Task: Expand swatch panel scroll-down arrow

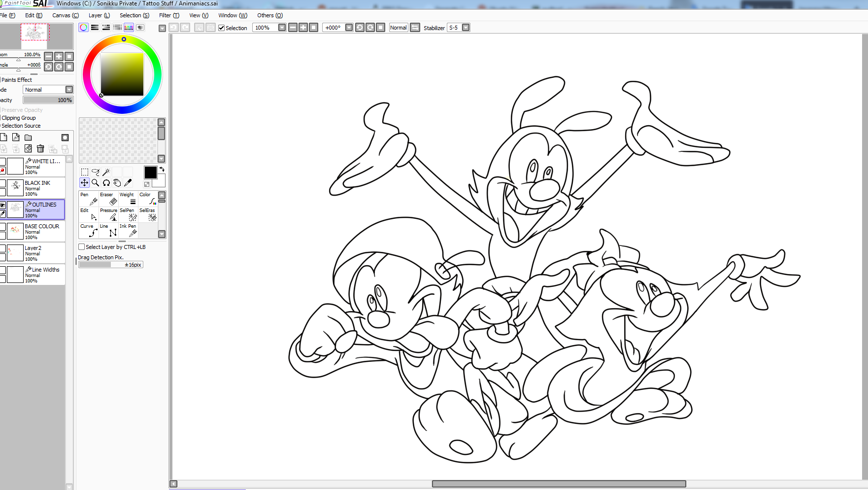Action: pyautogui.click(x=161, y=159)
